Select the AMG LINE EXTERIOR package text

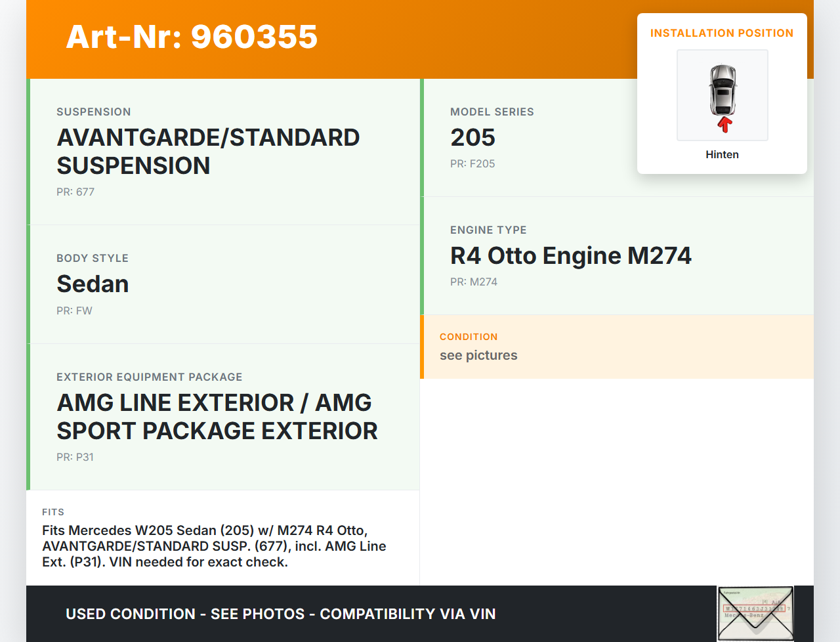217,417
